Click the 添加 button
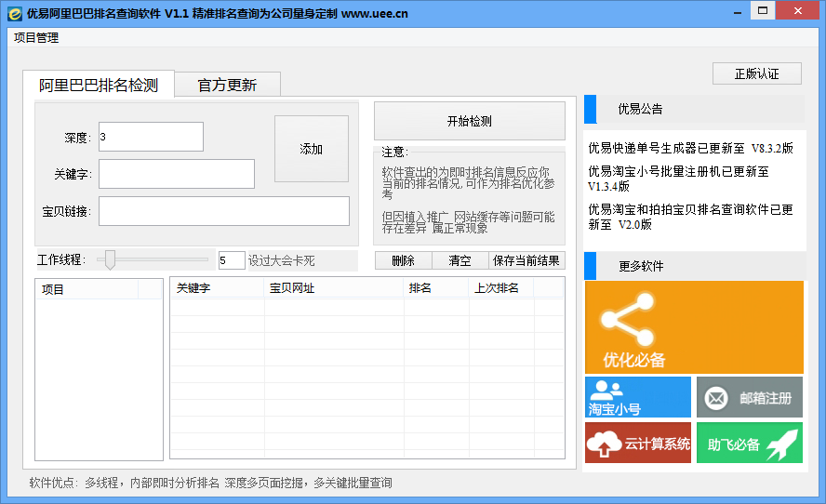Viewport: 826px width, 504px height. [312, 149]
